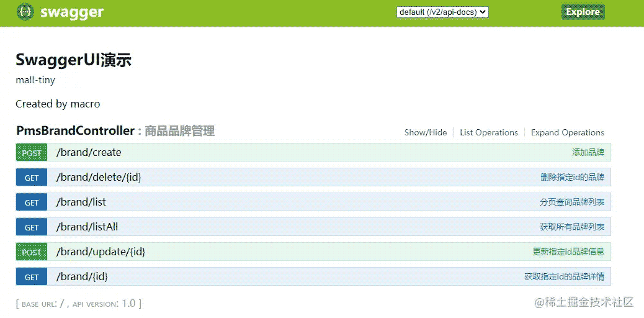Expand the /brand/create endpoint path
Viewport: 644px width, 318px height.
89,153
